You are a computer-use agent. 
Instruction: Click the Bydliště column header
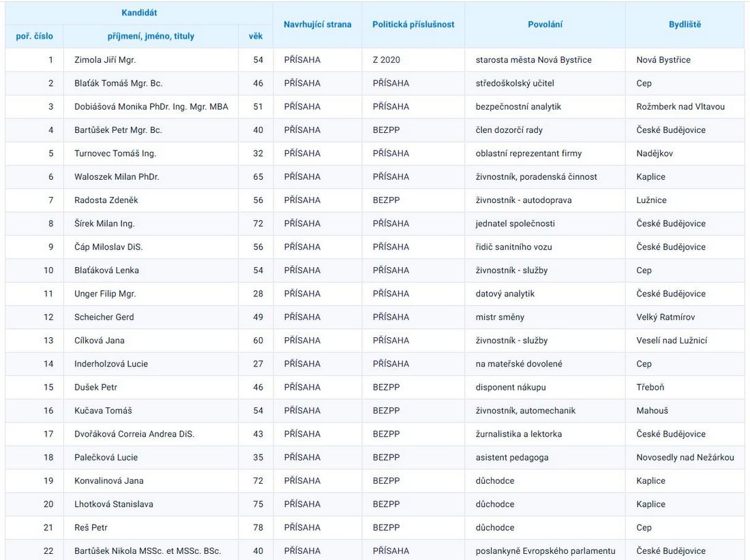[x=685, y=25]
